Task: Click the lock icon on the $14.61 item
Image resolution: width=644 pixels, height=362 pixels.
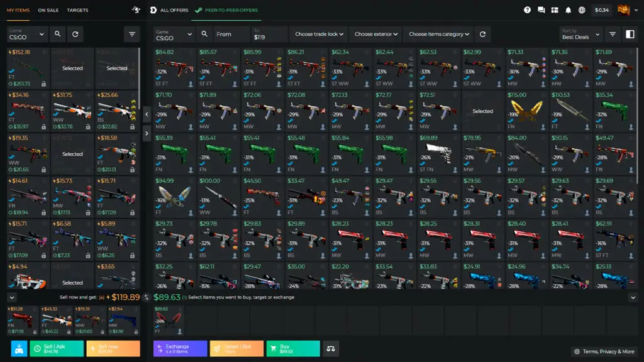Action: click(x=43, y=212)
